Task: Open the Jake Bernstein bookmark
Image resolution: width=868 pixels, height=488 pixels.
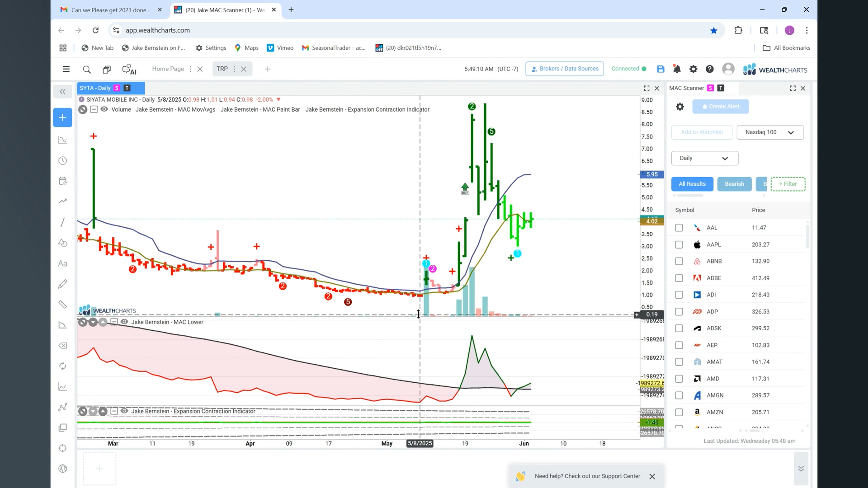Action: click(154, 48)
